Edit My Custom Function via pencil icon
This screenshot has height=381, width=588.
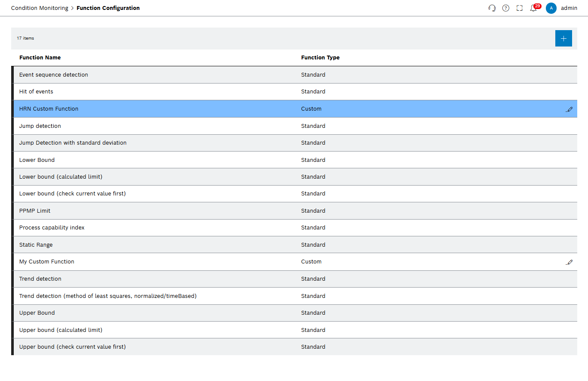click(x=570, y=262)
